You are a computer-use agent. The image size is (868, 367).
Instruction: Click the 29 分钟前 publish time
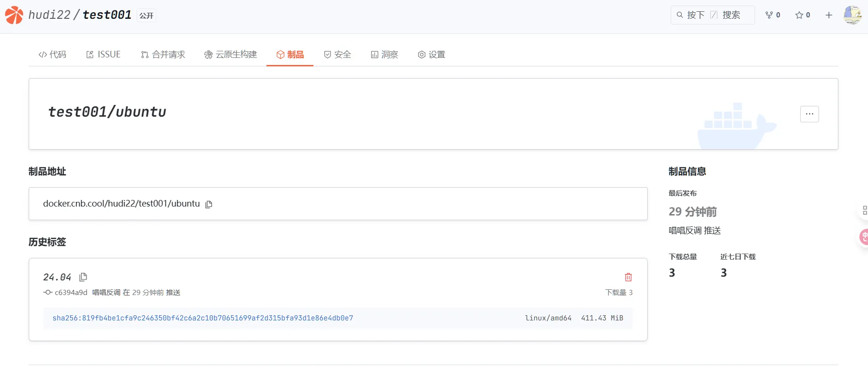pyautogui.click(x=693, y=212)
